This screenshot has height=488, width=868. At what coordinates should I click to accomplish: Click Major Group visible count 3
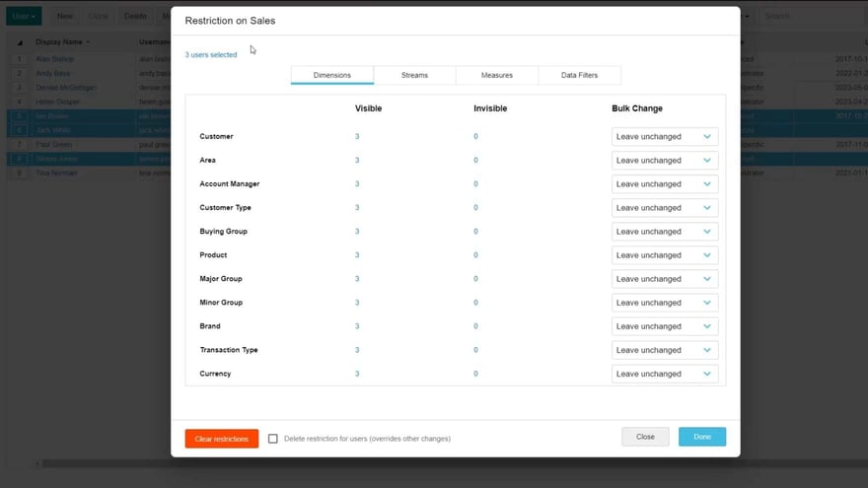[x=357, y=279]
